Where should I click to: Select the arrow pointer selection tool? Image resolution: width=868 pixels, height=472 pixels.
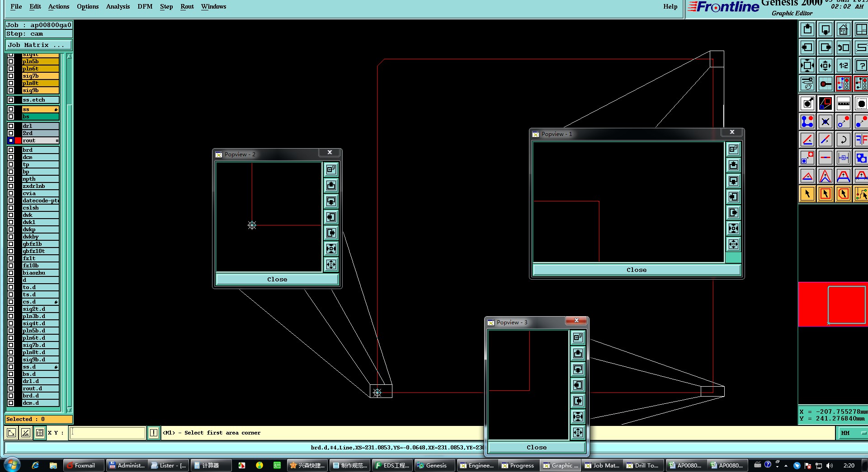(807, 194)
